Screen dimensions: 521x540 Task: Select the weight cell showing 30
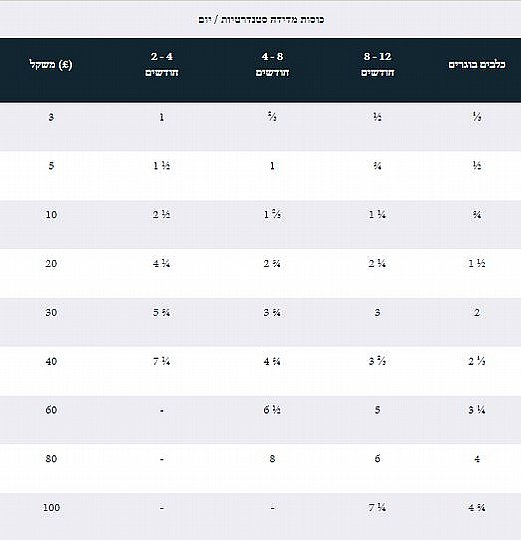pos(51,312)
